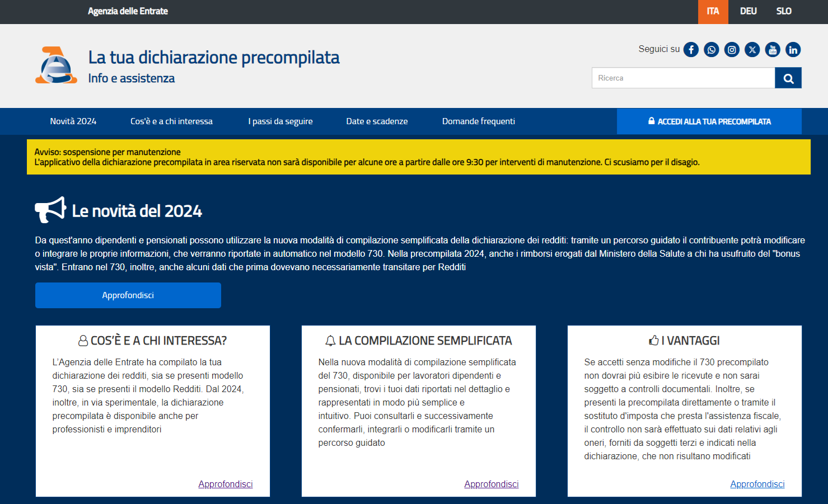This screenshot has width=828, height=504.
Task: Click Accedi alla tua precompilata button
Action: click(x=709, y=121)
